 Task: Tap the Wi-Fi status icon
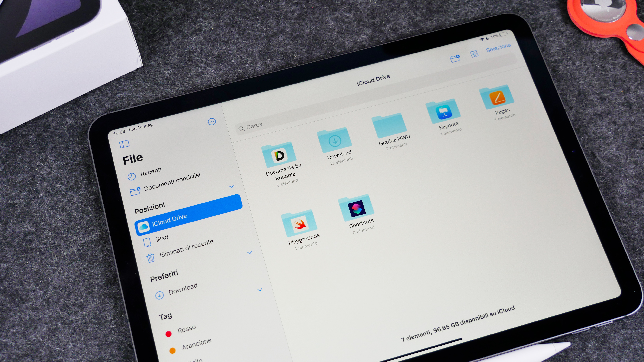481,40
